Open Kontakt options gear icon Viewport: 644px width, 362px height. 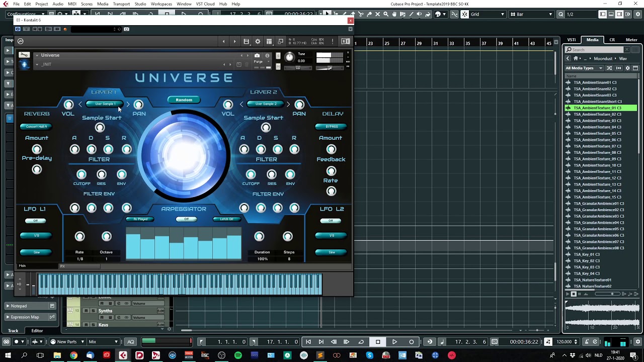click(x=258, y=41)
